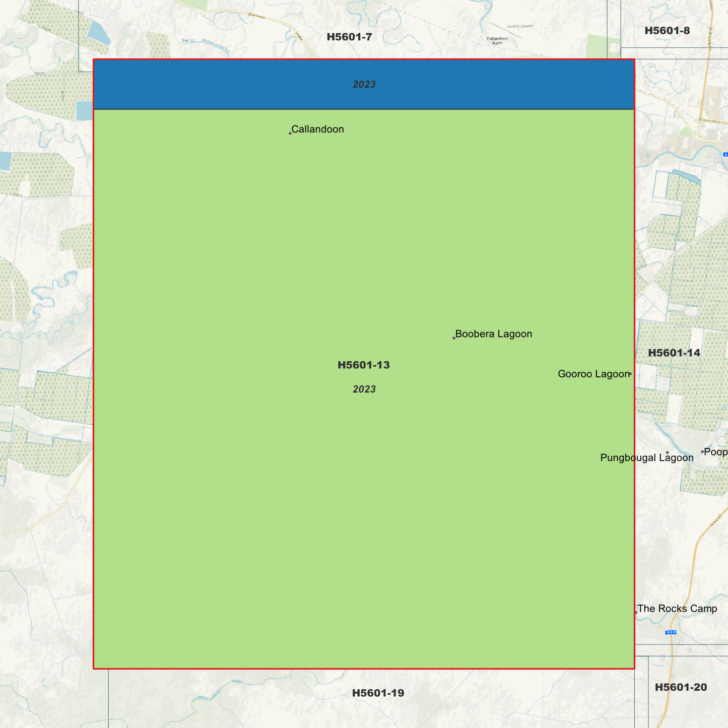This screenshot has width=728, height=728.
Task: Select the H5601-19 label below the polygon
Action: coord(378,692)
